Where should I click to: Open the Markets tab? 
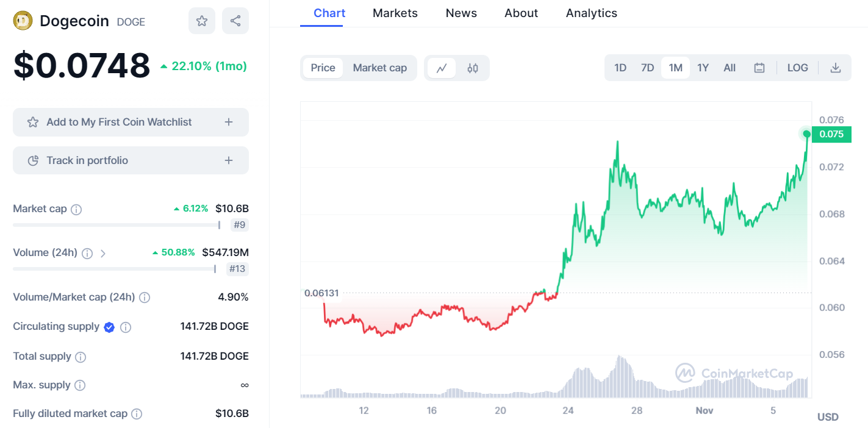click(395, 13)
